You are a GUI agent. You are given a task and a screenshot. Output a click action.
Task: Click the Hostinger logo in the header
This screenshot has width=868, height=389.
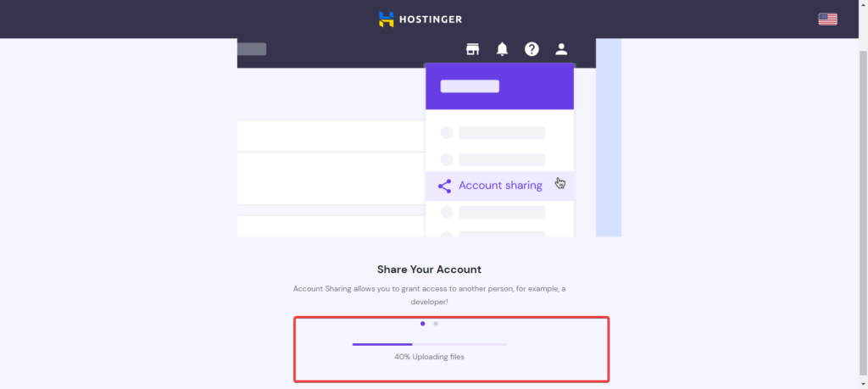click(420, 19)
